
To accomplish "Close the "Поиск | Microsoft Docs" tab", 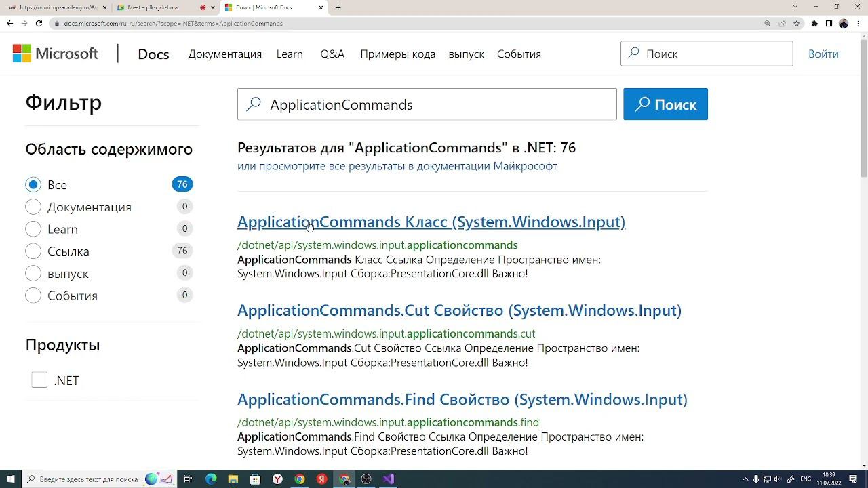I will point(321,7).
